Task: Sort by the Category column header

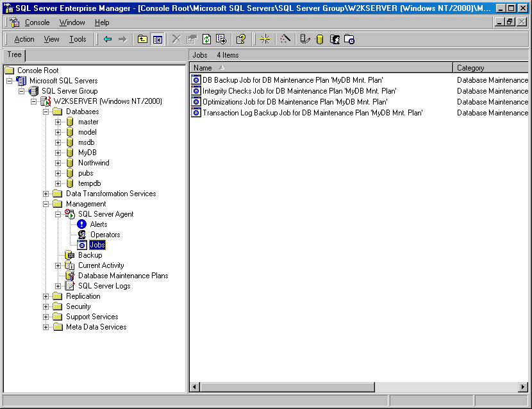Action: point(490,68)
